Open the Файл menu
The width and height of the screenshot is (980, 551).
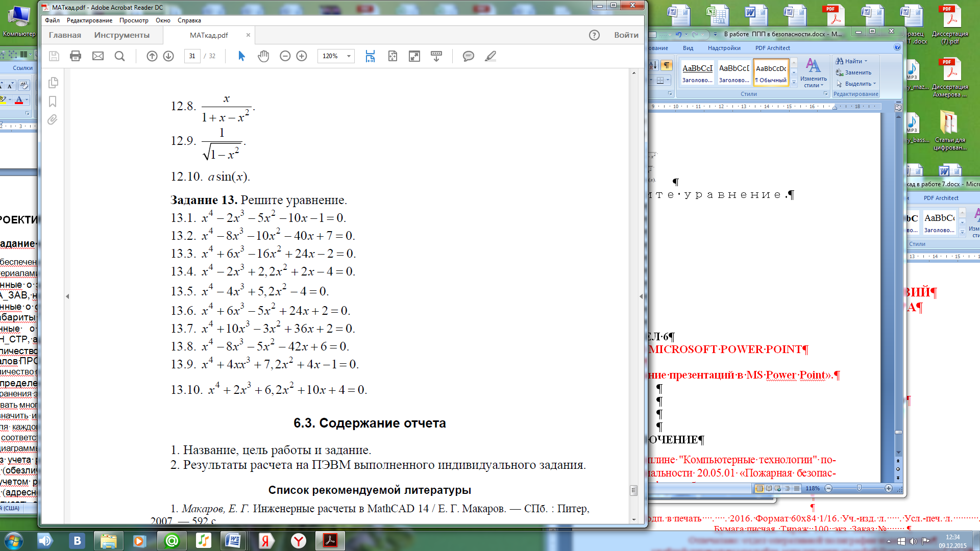pyautogui.click(x=52, y=20)
